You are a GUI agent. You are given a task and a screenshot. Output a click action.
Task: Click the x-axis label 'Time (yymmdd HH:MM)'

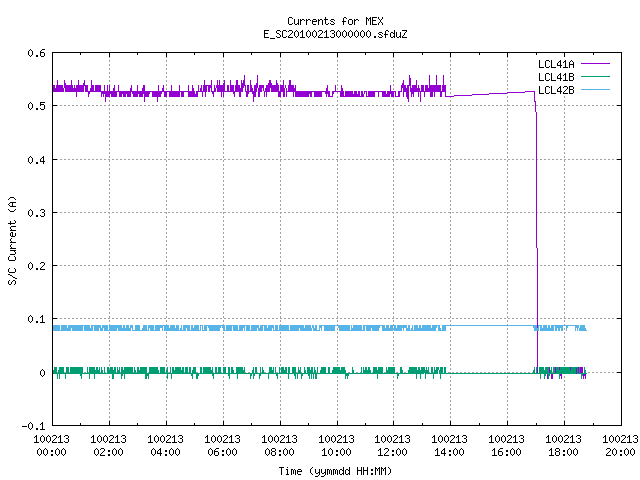point(335,471)
